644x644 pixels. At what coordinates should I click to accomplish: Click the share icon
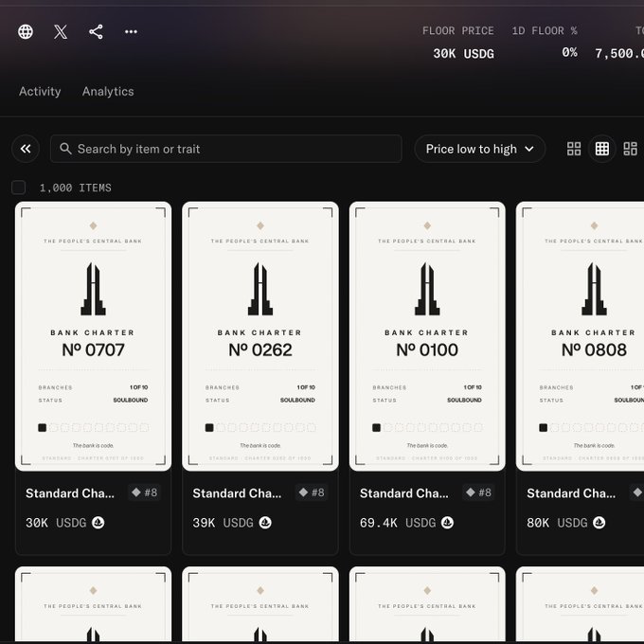click(x=96, y=31)
